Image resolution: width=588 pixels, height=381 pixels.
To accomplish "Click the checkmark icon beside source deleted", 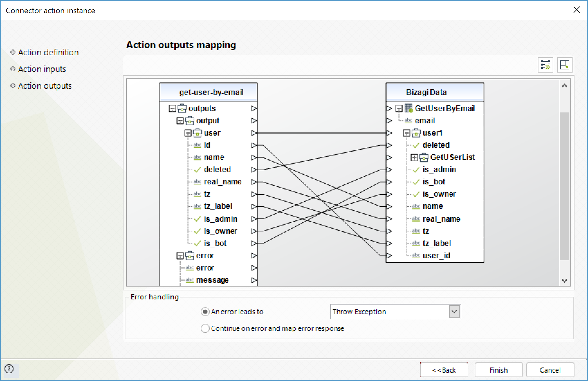I will pyautogui.click(x=198, y=170).
